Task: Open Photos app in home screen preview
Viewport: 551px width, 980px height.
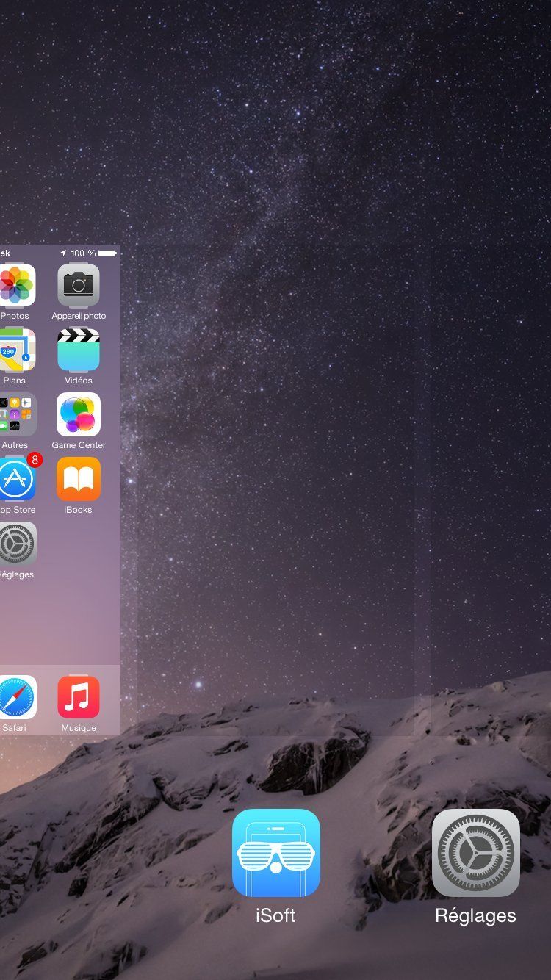Action: 16,285
